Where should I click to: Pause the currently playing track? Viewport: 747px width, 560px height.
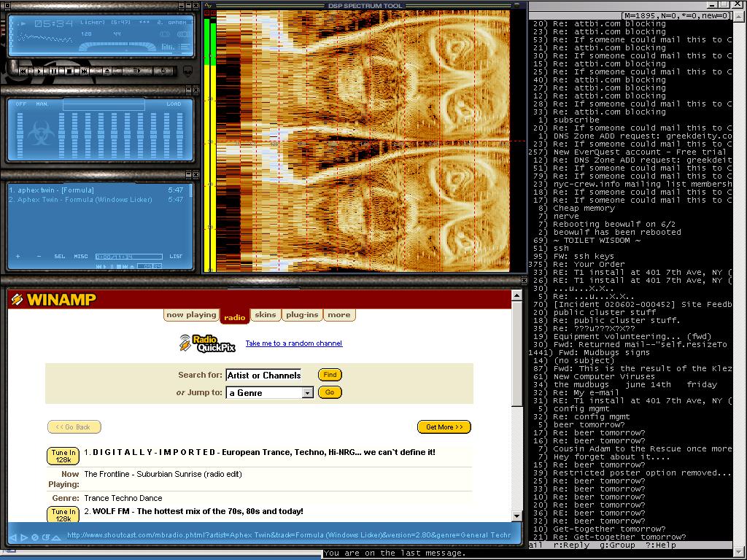click(x=54, y=71)
